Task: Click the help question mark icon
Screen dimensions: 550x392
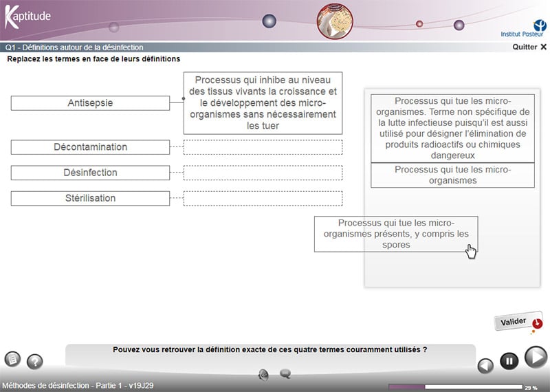Action: [x=34, y=362]
